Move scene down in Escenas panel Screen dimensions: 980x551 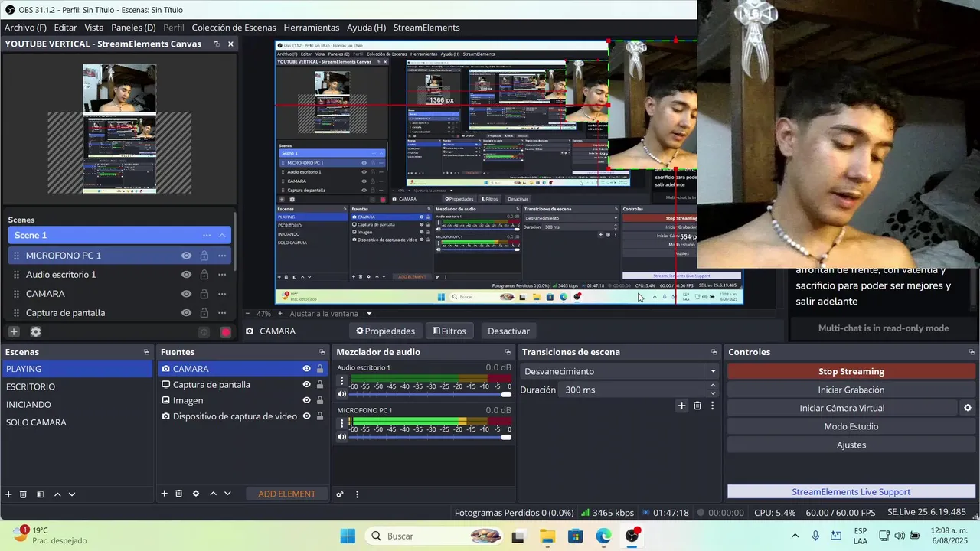coord(72,494)
